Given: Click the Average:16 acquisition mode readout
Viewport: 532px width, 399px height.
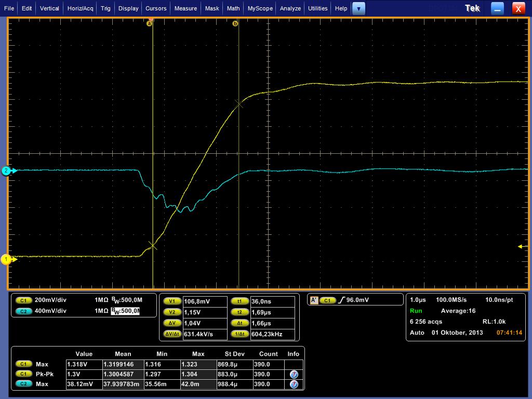Looking at the screenshot, I should tap(458, 311).
